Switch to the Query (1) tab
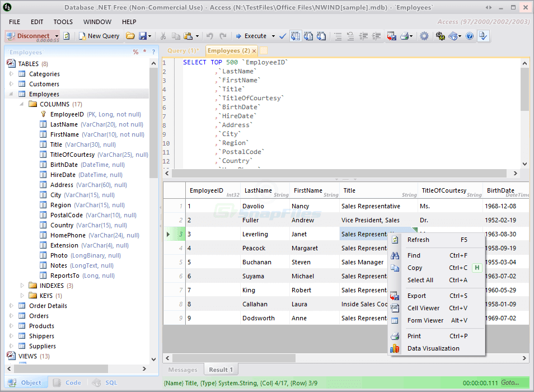Viewport: 534px width, 392px height. click(x=183, y=50)
